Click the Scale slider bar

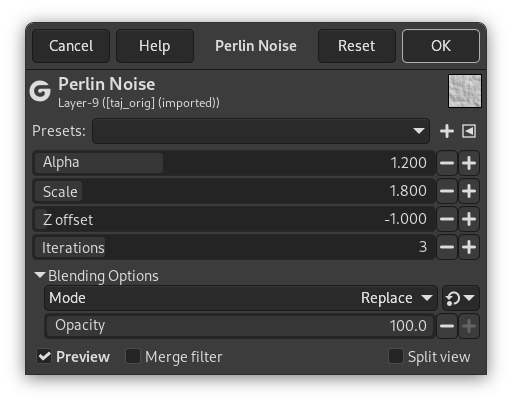[x=234, y=191]
